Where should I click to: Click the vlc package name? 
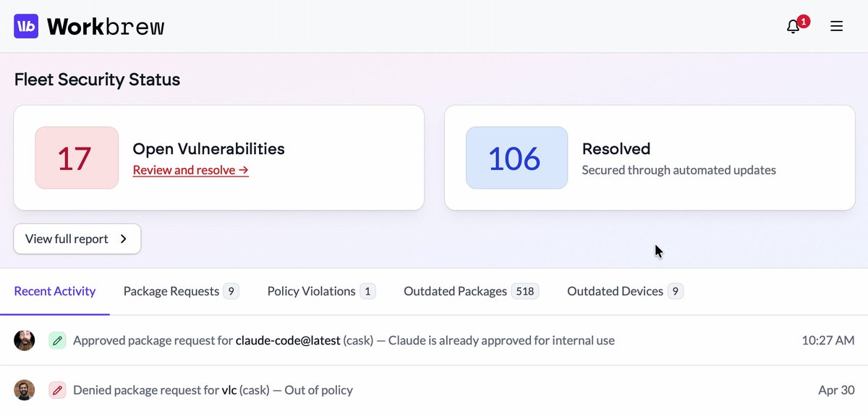tap(229, 390)
